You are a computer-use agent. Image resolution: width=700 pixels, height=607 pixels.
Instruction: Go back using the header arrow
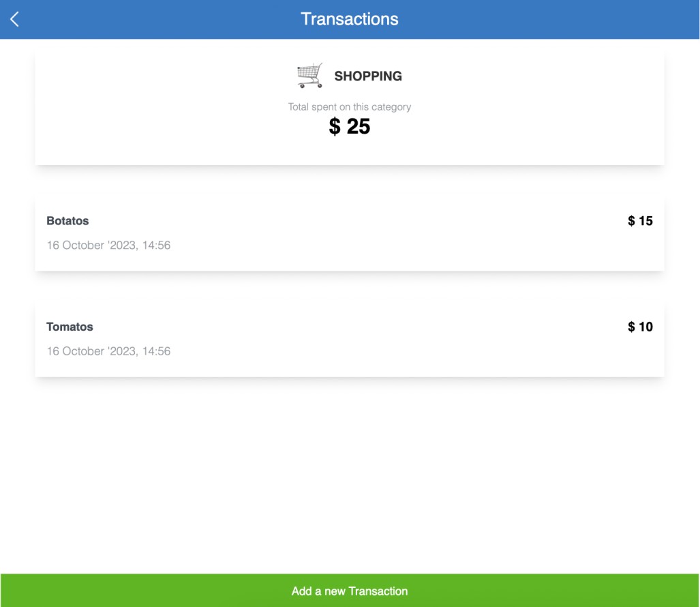[x=14, y=19]
